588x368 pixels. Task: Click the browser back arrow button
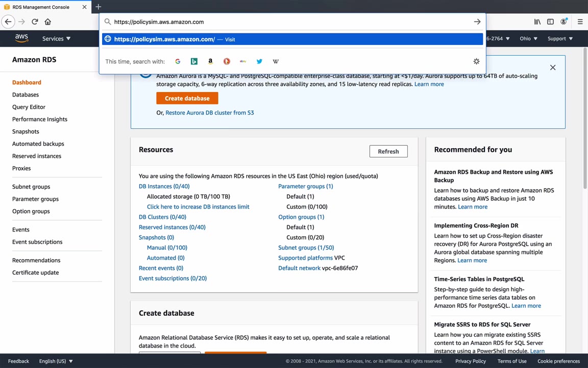point(8,22)
